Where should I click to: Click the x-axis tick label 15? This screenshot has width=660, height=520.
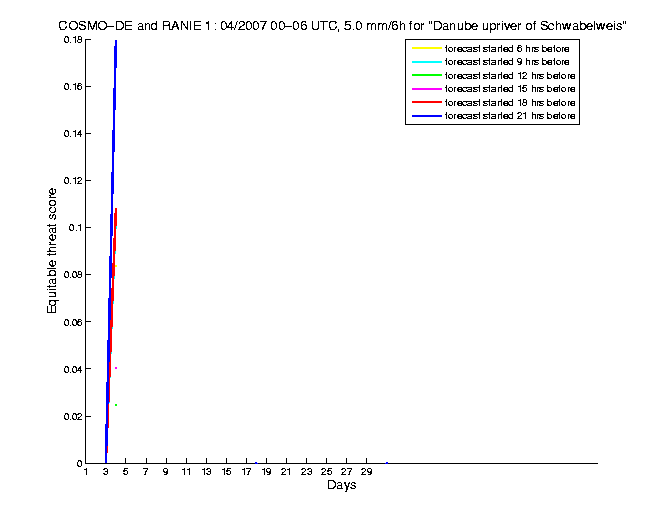tap(226, 472)
